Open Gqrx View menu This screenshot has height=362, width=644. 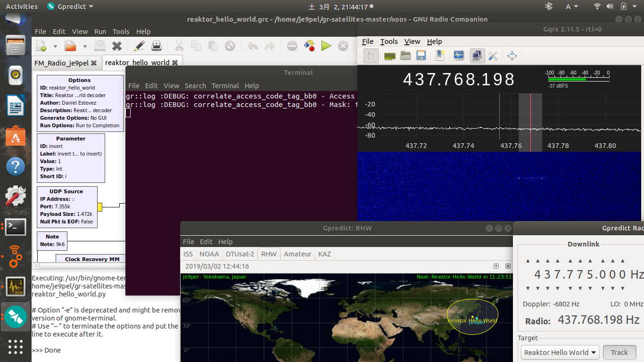412,41
